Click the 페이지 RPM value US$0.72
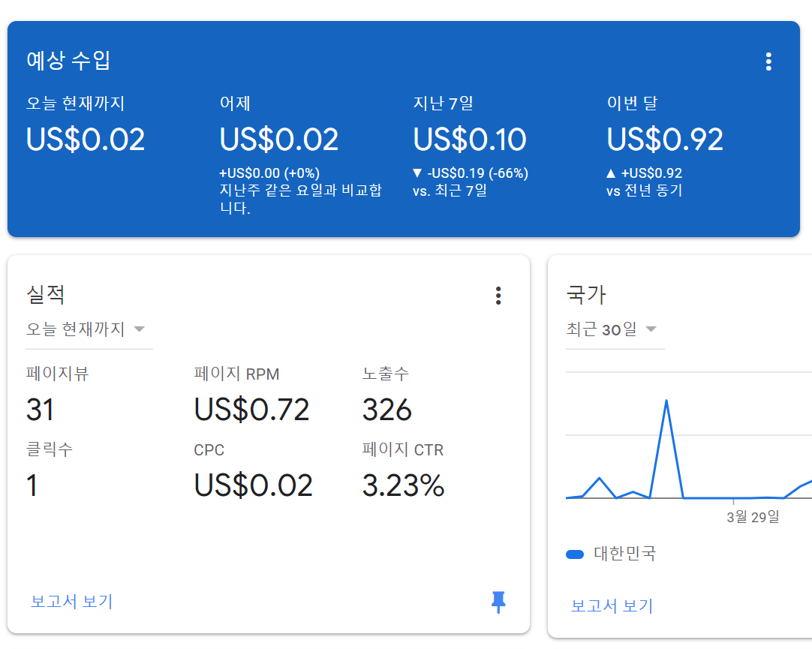This screenshot has width=812, height=649. [251, 410]
